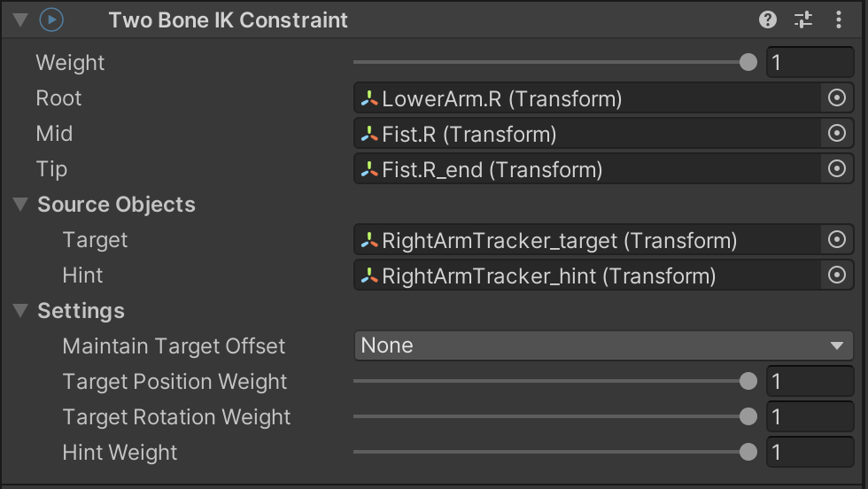Click the Source Objects header label
The image size is (868, 489).
pyautogui.click(x=116, y=205)
